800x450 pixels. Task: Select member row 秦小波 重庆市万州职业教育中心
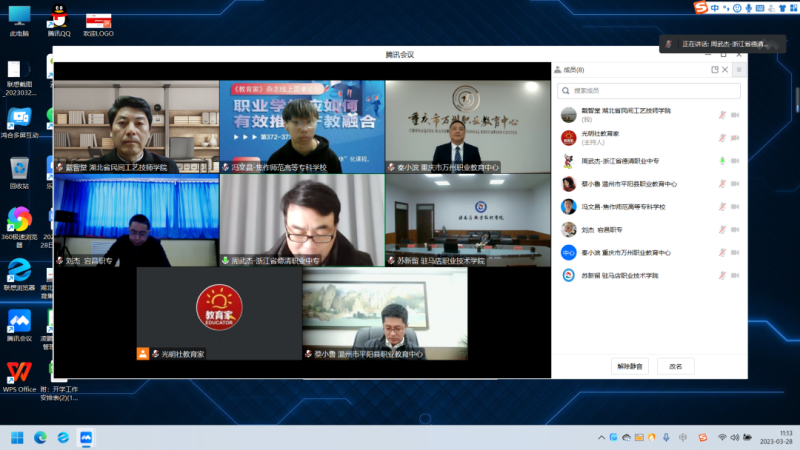649,253
